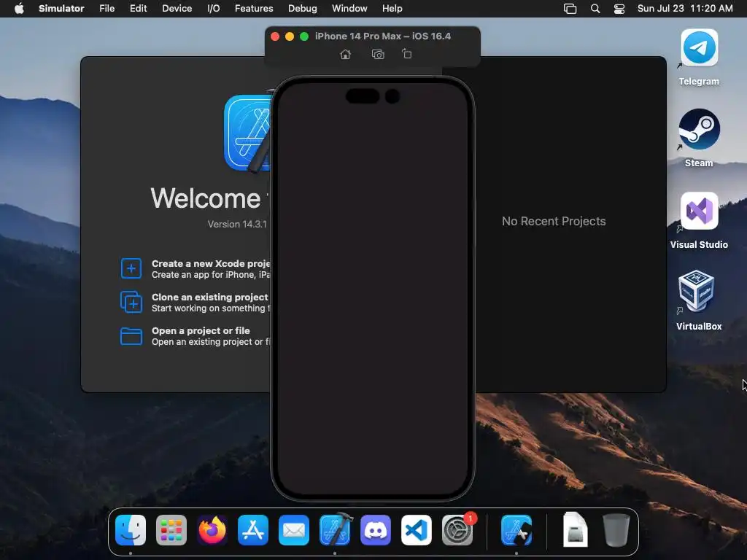Click the iPhone 14 Pro Max title text
The height and width of the screenshot is (560, 747).
[x=382, y=36]
